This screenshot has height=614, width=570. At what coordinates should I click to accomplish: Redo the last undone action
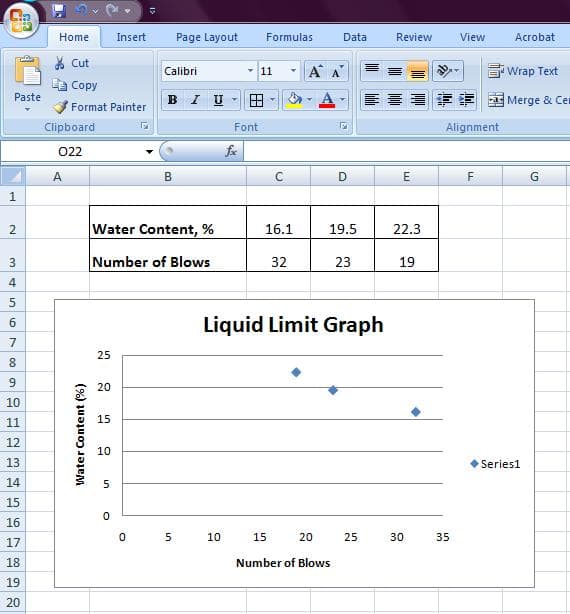[x=112, y=10]
